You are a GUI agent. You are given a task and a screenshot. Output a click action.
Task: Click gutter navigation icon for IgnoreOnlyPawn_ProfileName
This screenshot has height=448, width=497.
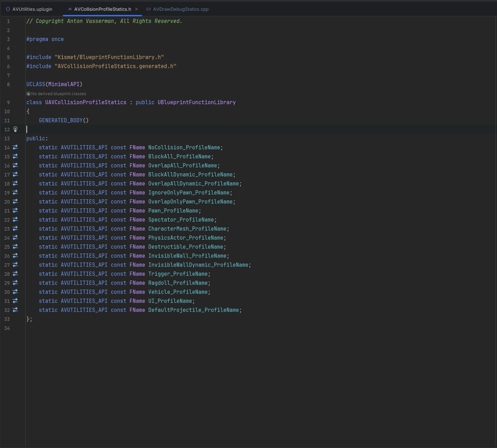click(x=15, y=192)
